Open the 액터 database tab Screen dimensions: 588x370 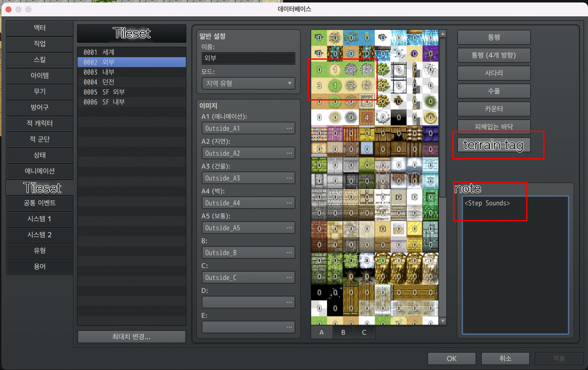40,28
